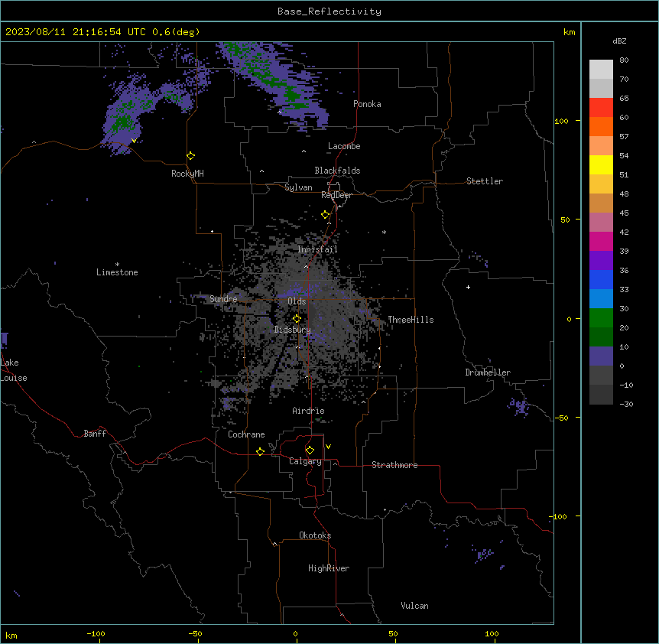Select the white asterisk marker above Limestone

117,265
